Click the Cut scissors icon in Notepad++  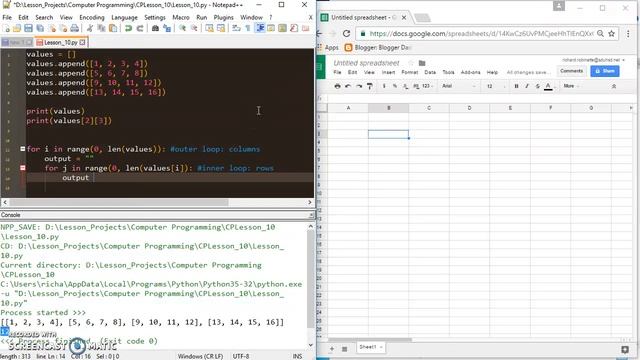pos(90,28)
